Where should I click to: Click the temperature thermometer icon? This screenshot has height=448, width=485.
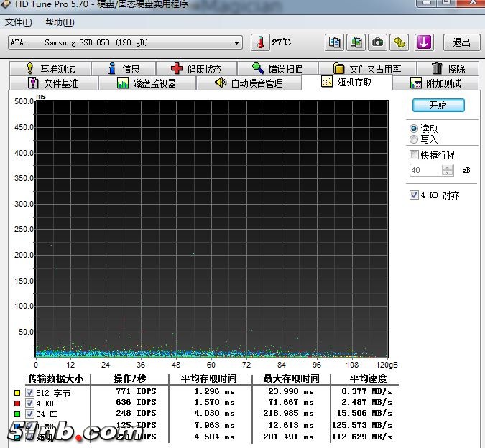(259, 42)
